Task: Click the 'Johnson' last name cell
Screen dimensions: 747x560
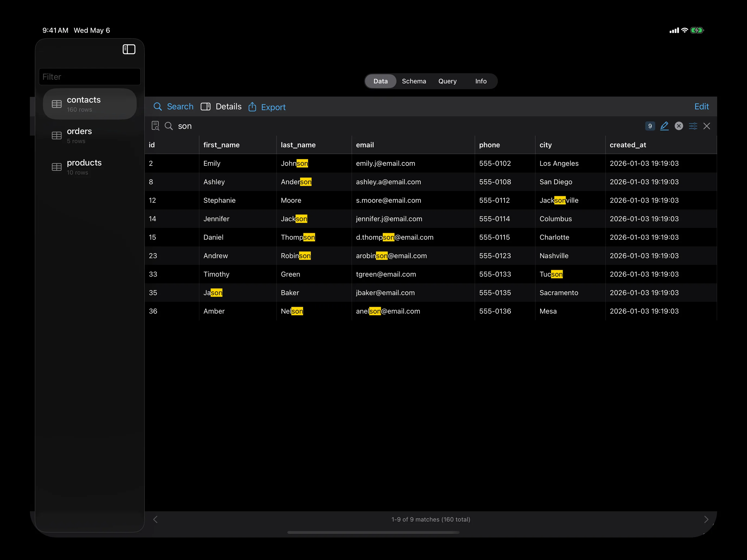Action: (314, 163)
